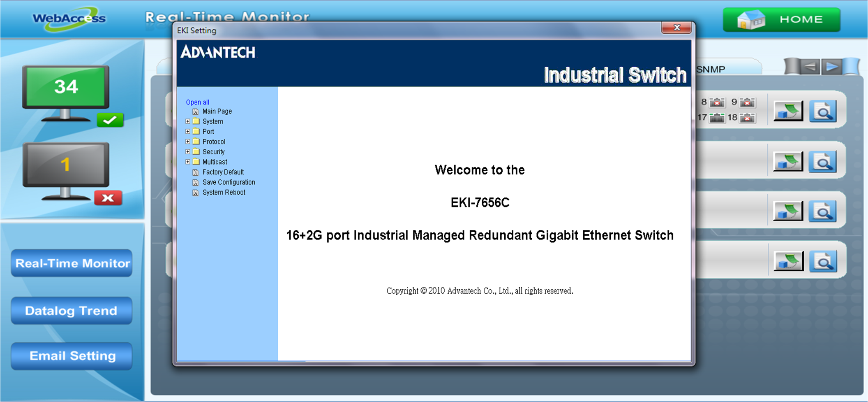Open the System folder label
The width and height of the screenshot is (868, 402).
[213, 121]
